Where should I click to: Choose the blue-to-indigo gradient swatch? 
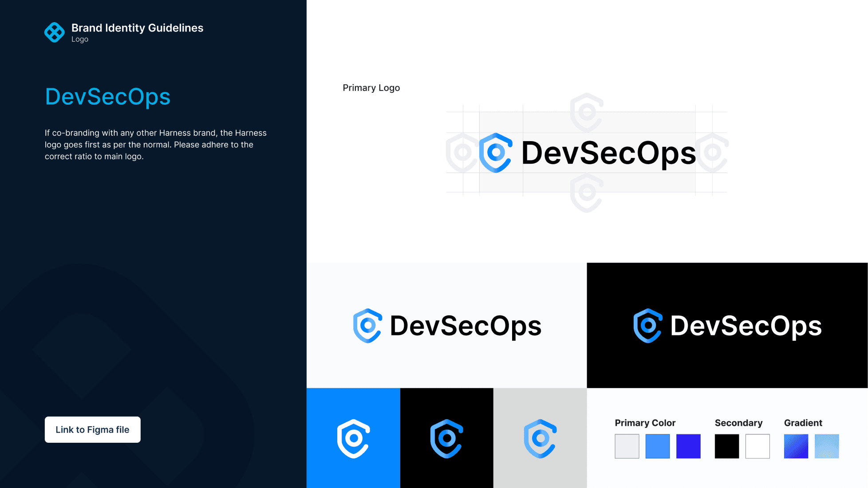(x=796, y=446)
